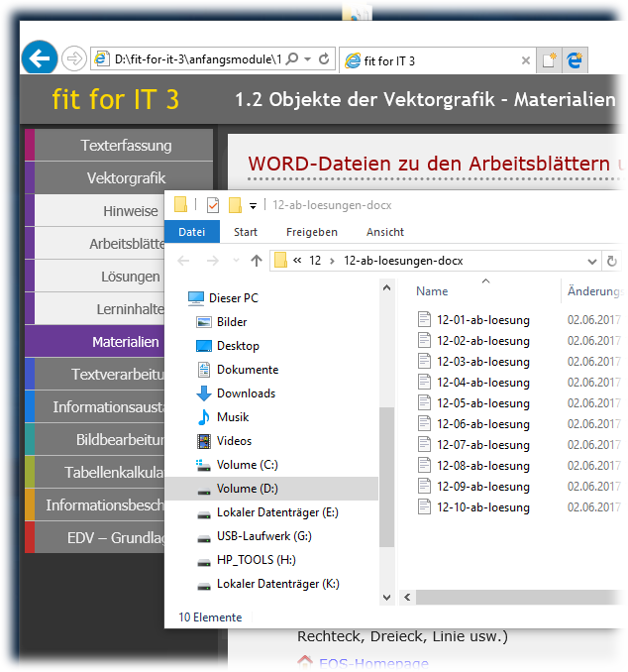Switch to the Freigeben ribbon tab
Image resolution: width=628 pixels, height=672 pixels.
[312, 232]
